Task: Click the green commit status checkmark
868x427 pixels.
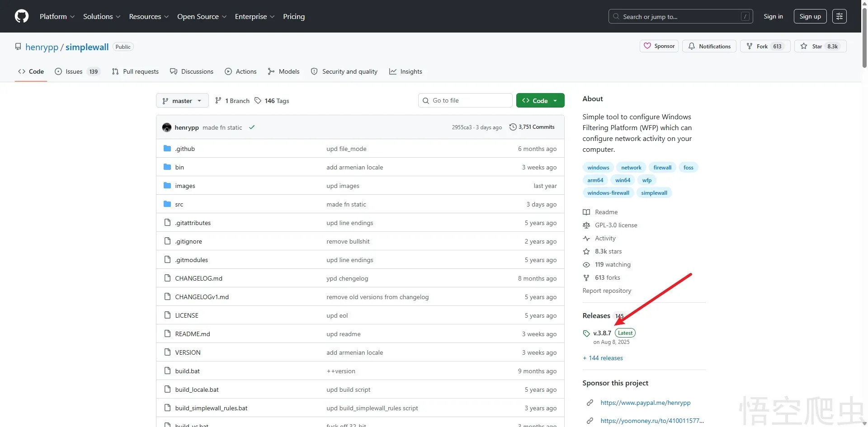Action: pos(252,127)
